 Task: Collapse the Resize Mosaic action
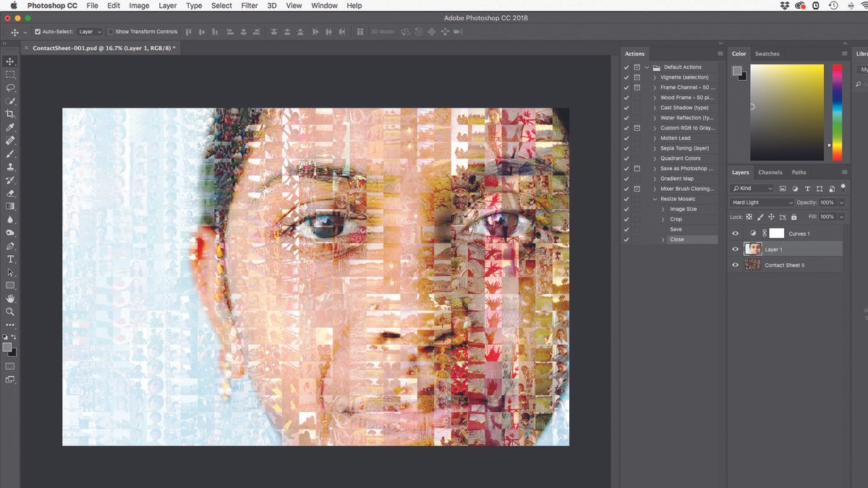coord(655,198)
